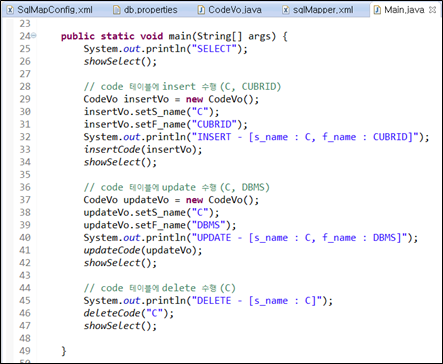Place cursor on setF_name("CUBRID") line

tap(165, 124)
